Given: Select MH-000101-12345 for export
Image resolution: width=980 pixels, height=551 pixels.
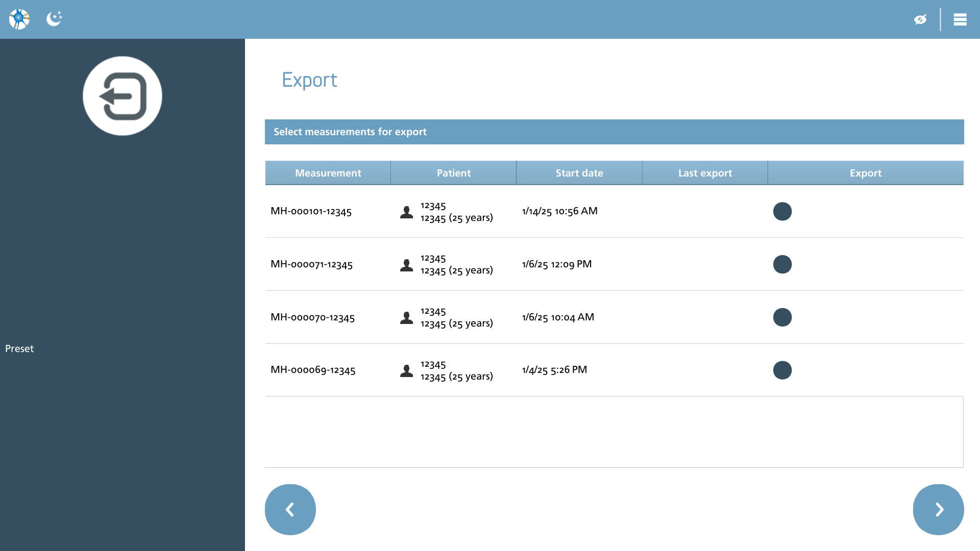Looking at the screenshot, I should coord(782,211).
